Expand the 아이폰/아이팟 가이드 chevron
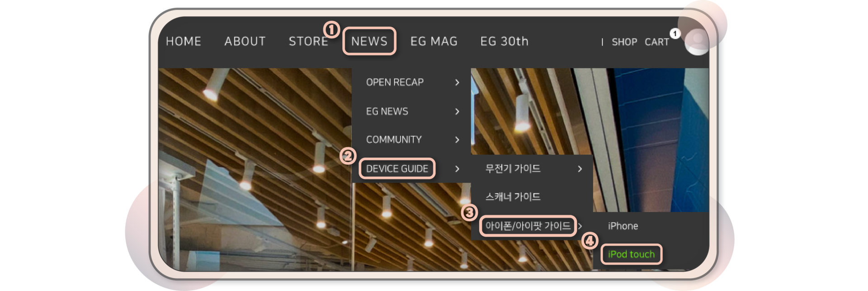 (580, 225)
